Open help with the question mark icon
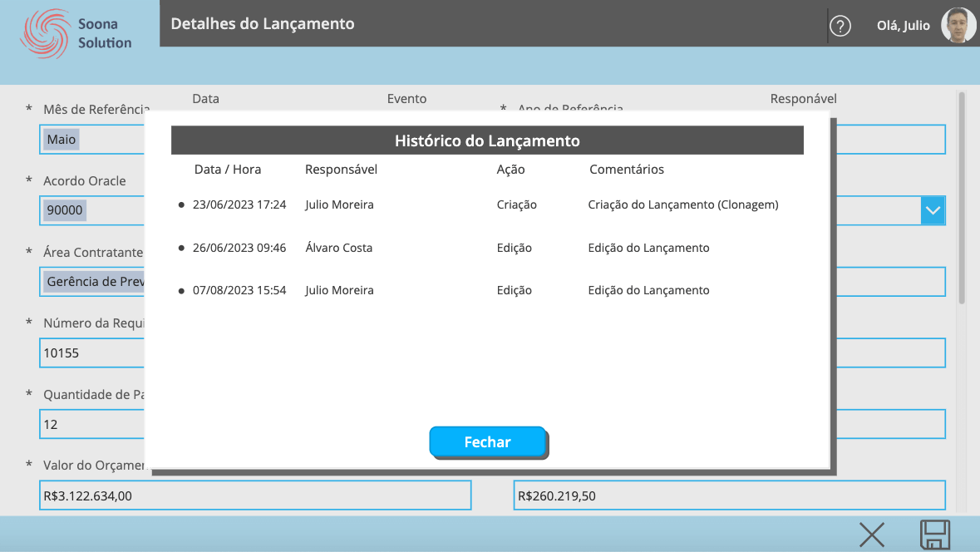 (840, 27)
